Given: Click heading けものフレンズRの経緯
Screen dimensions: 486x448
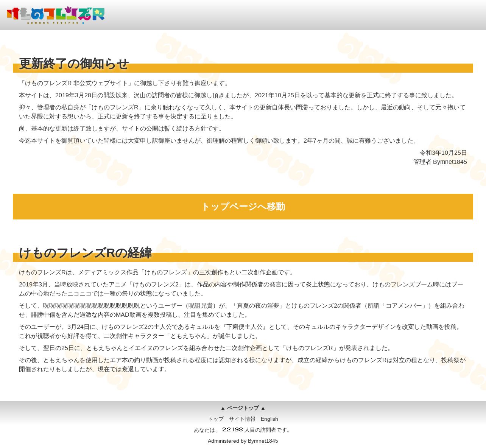Looking at the screenshot, I should [85, 253].
